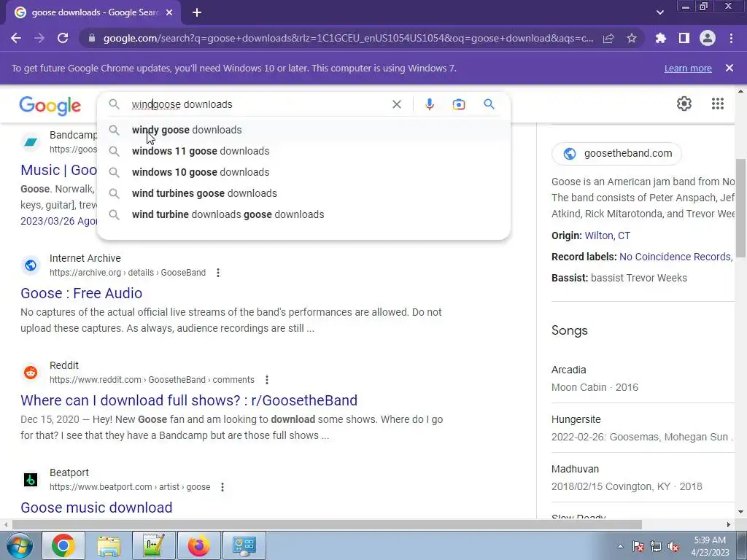Click the Wilton, CT origin link
This screenshot has height=560, width=747.
pyautogui.click(x=607, y=236)
